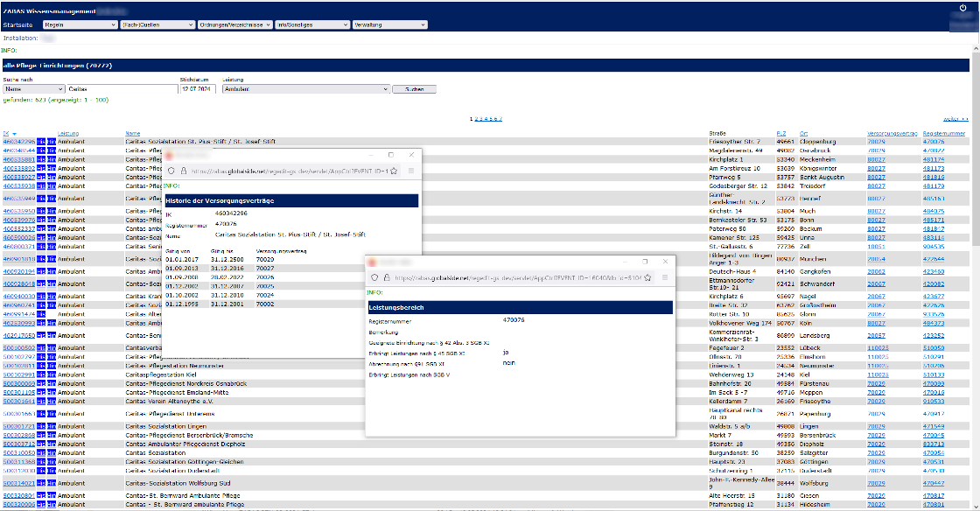Open the (Fach-)Quellen dropdown
The width and height of the screenshot is (980, 511).
tap(157, 25)
